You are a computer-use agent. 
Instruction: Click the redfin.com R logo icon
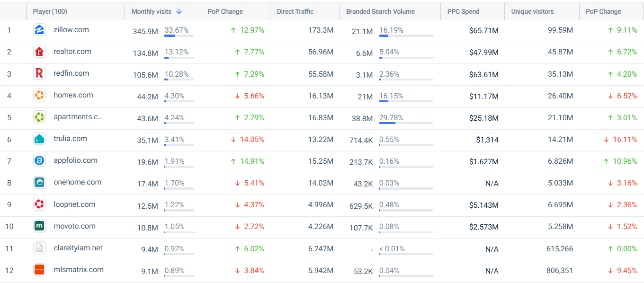coord(39,73)
